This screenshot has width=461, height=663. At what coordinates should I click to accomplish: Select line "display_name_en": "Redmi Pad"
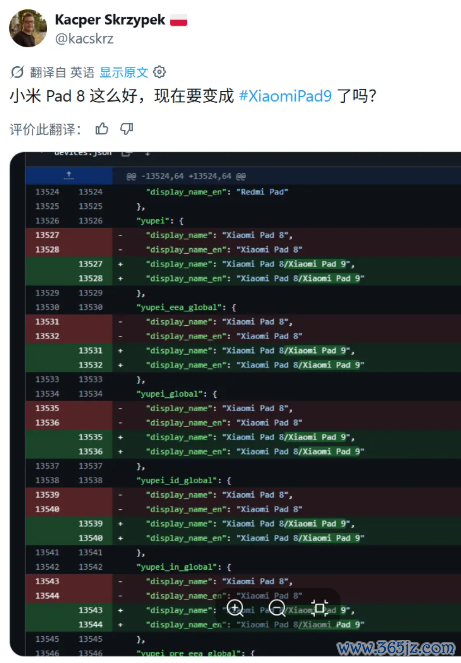pyautogui.click(x=217, y=192)
